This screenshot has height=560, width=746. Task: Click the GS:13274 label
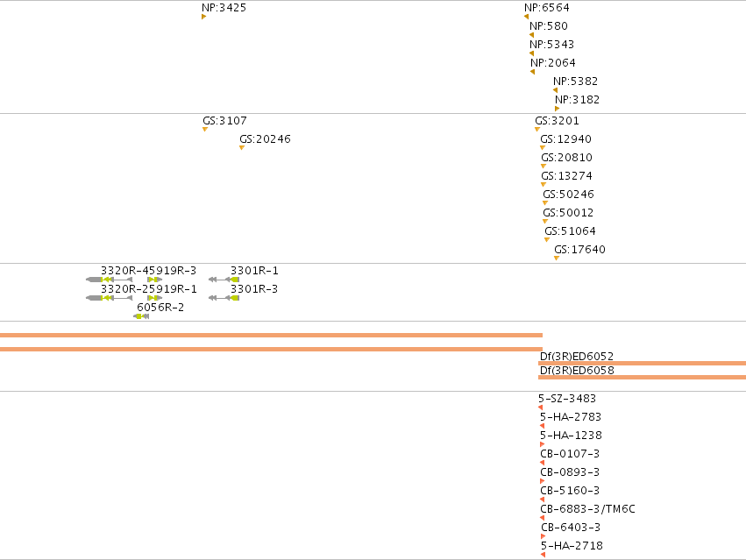tap(566, 176)
